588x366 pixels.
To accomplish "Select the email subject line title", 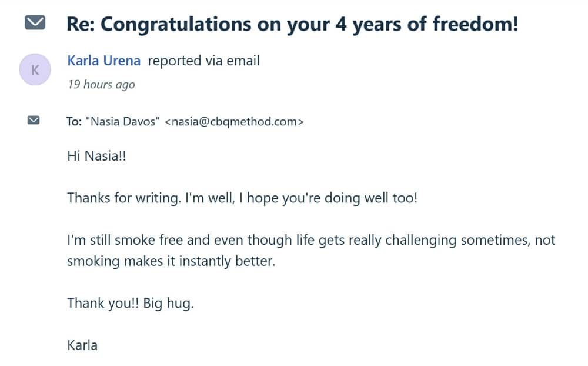I will pyautogui.click(x=292, y=24).
